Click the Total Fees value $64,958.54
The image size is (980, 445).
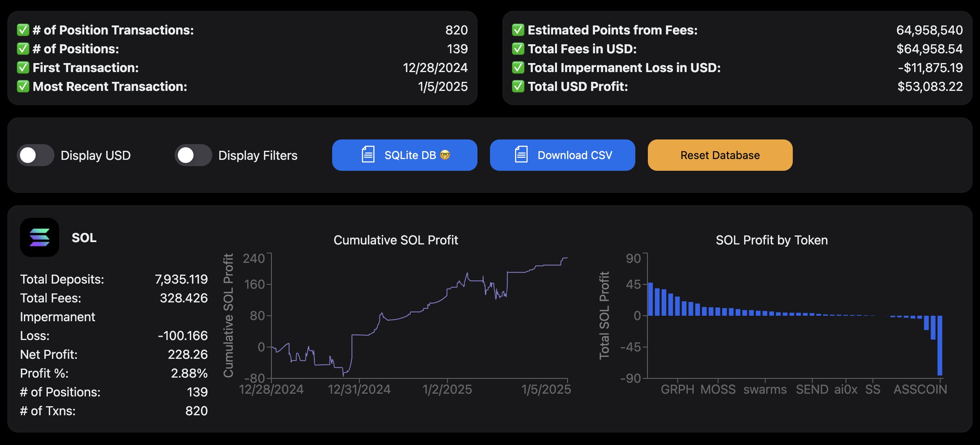click(x=929, y=49)
